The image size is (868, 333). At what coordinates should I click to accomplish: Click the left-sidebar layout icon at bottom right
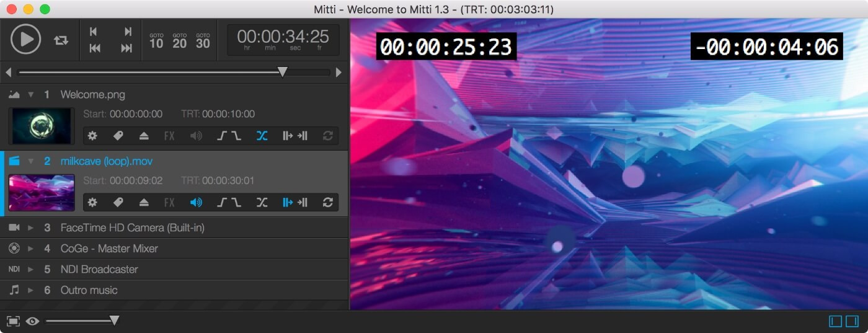pos(836,321)
